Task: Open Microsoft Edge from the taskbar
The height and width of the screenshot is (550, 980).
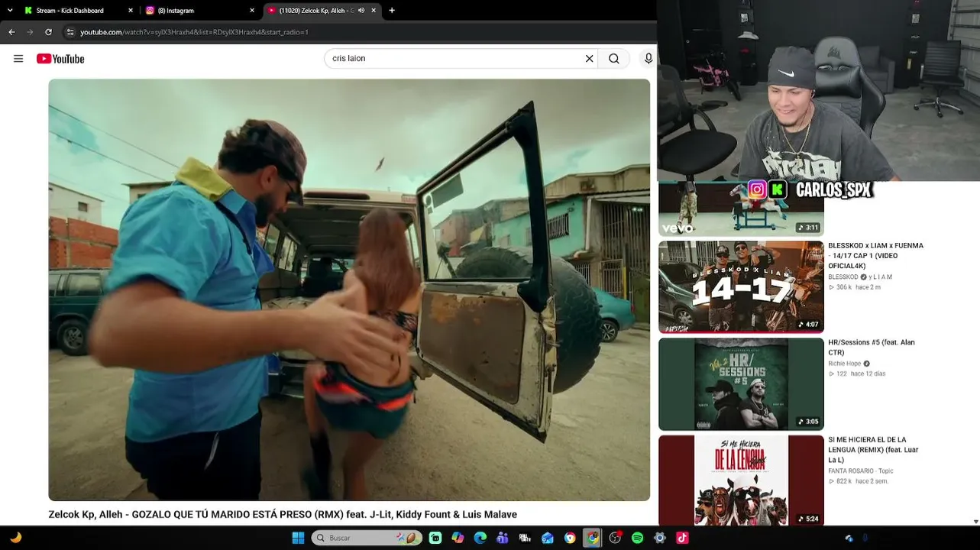Action: pos(480,538)
